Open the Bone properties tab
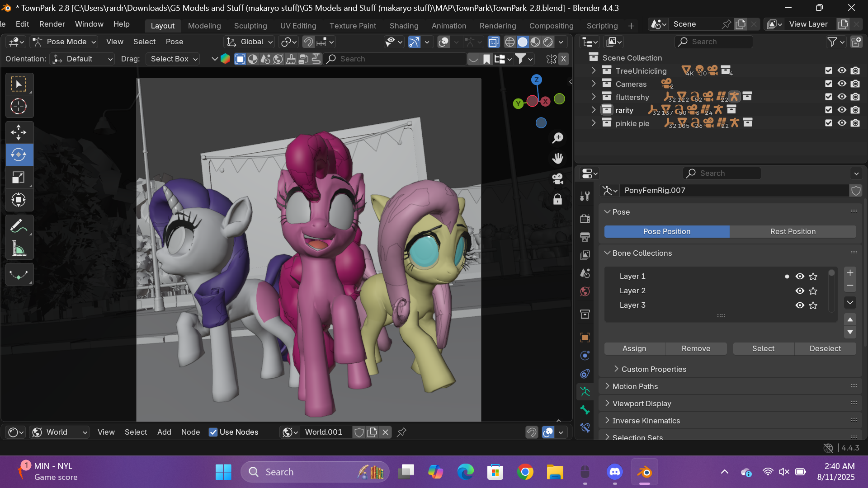This screenshot has width=868, height=488. tap(585, 410)
